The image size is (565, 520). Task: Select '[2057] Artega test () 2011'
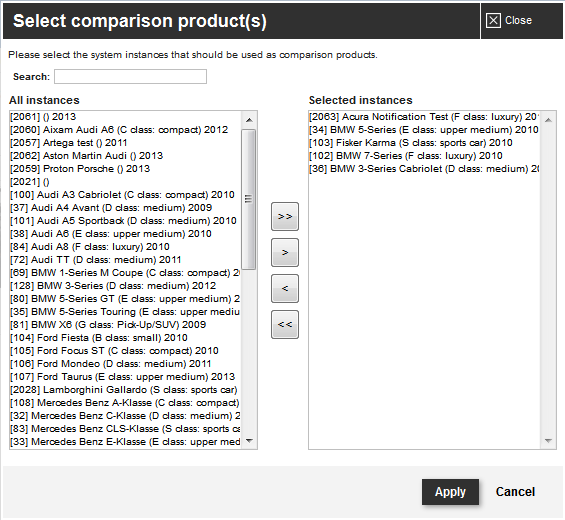[125, 143]
